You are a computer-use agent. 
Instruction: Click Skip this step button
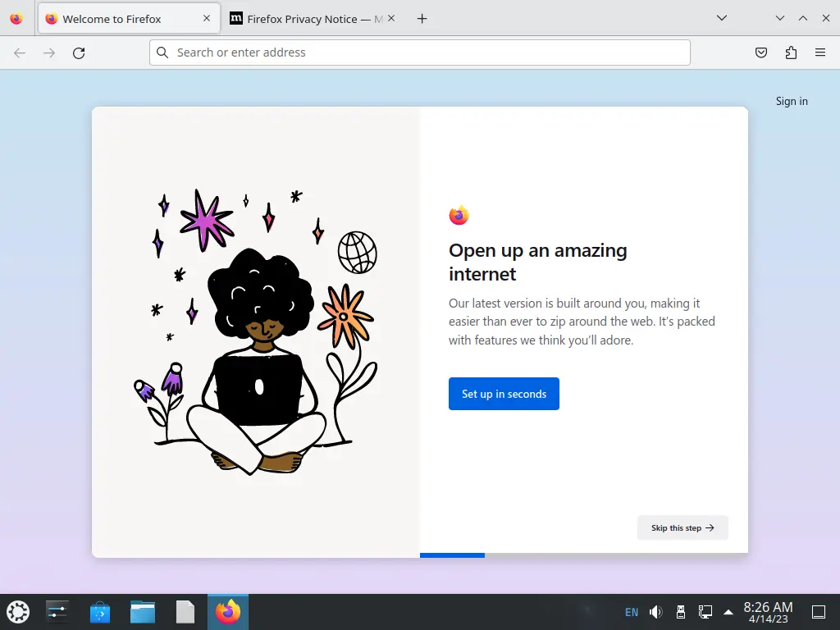tap(682, 527)
